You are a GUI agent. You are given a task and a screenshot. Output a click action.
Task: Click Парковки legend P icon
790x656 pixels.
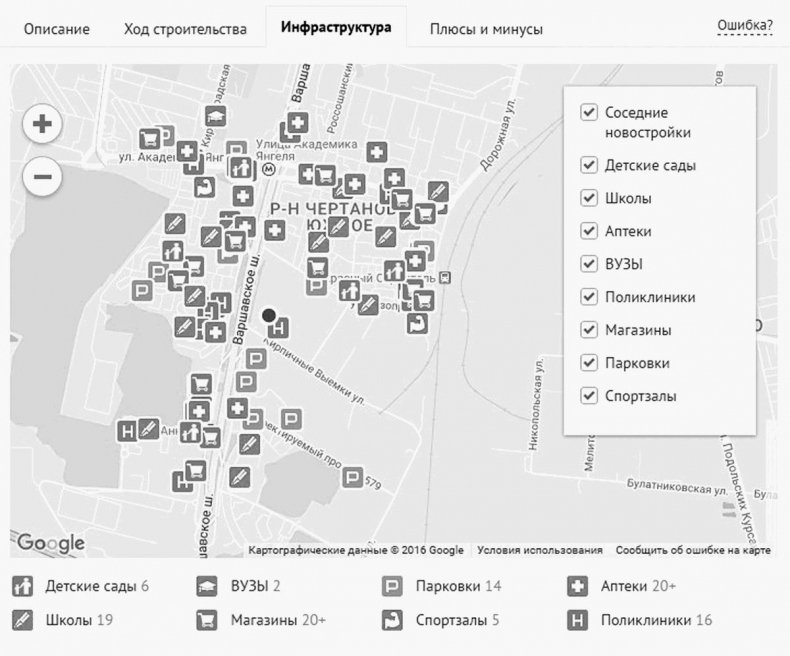392,586
